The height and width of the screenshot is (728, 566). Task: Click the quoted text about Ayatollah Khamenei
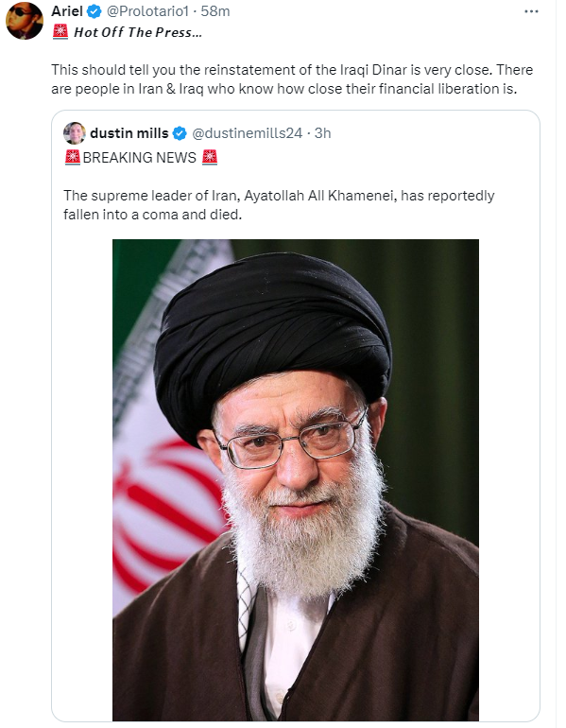pos(279,205)
